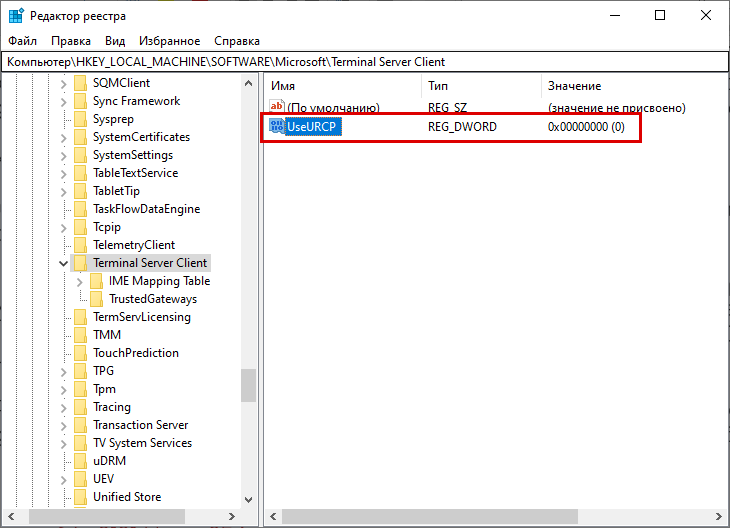Click the REG_DWORD type cell
Viewport: 730px width, 528px height.
(x=462, y=127)
